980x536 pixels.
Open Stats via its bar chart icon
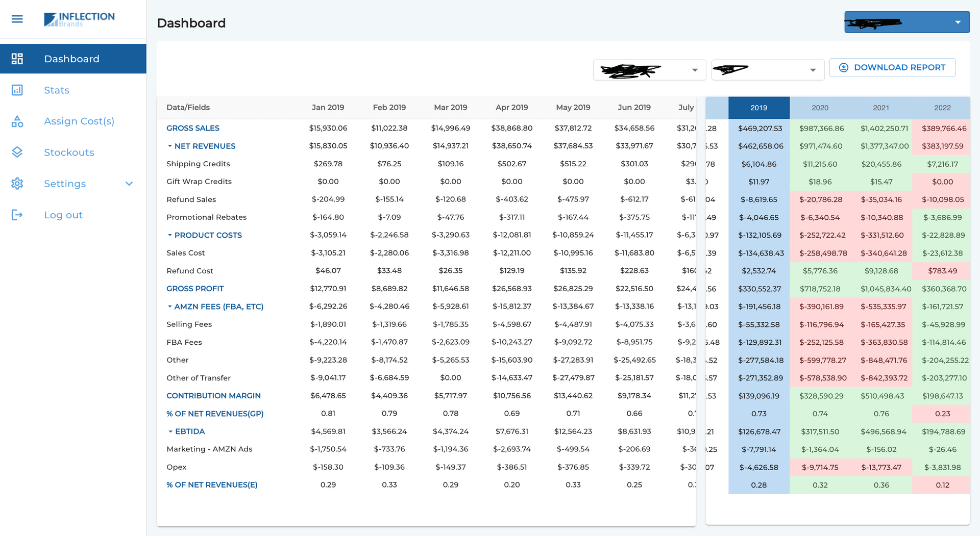pos(17,90)
